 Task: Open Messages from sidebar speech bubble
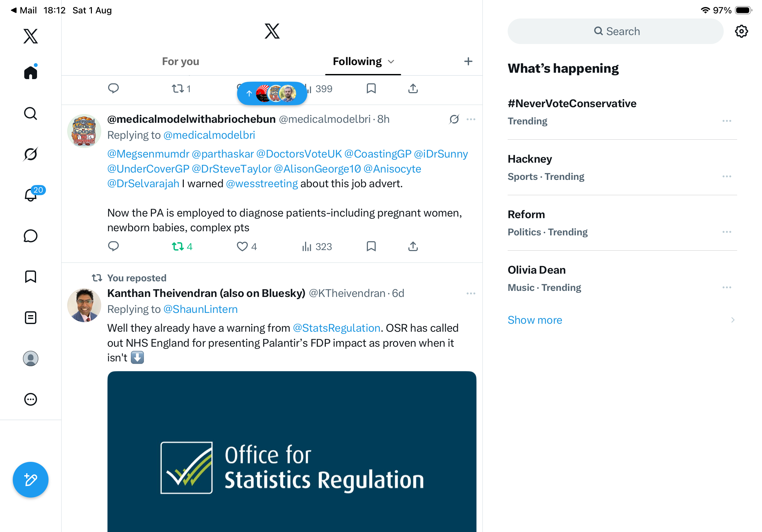(x=31, y=236)
